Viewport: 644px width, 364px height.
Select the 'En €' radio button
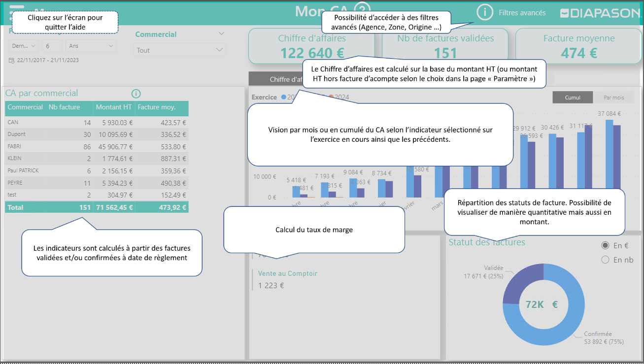605,245
